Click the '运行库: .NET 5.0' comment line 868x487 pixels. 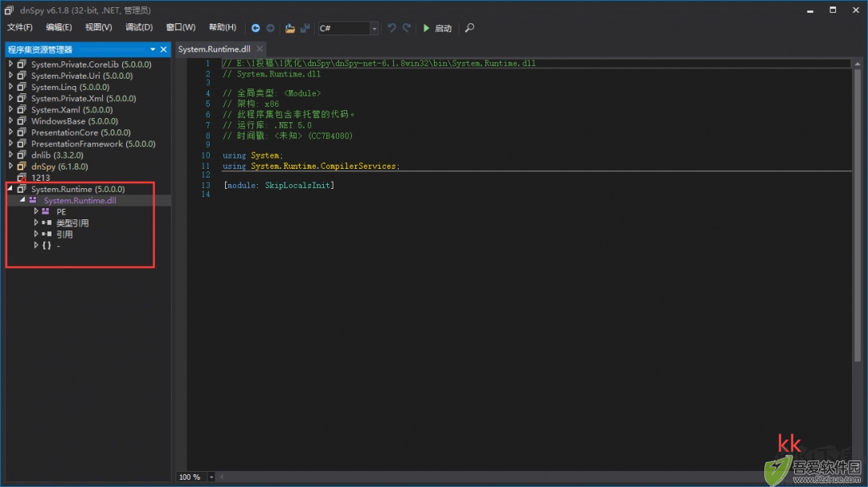[268, 125]
